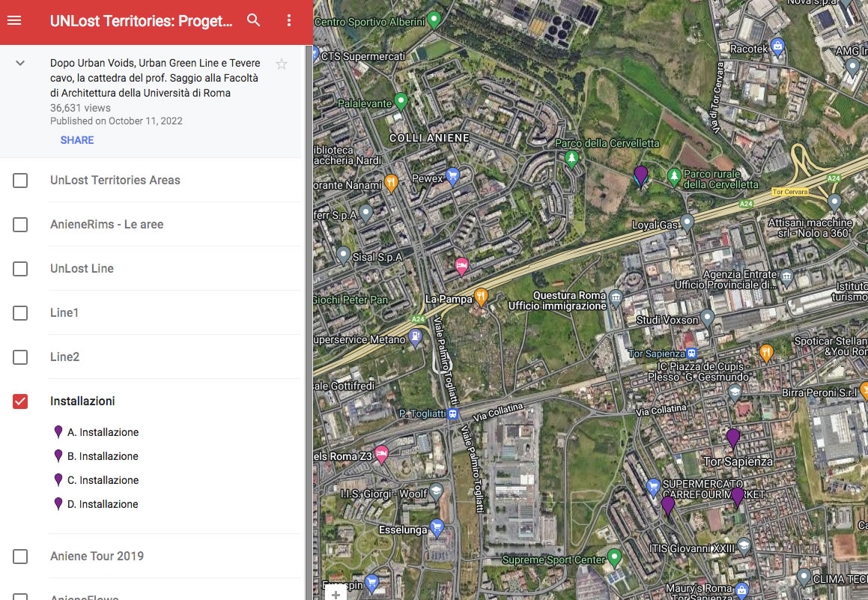Click the zoom in plus button
The width and height of the screenshot is (868, 600).
click(336, 594)
